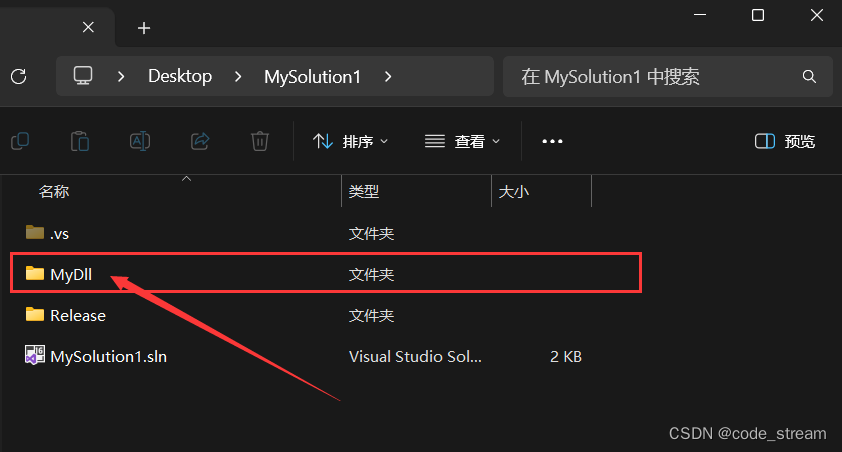Click the rename icon in toolbar
Image resolution: width=842 pixels, height=452 pixels.
(140, 141)
